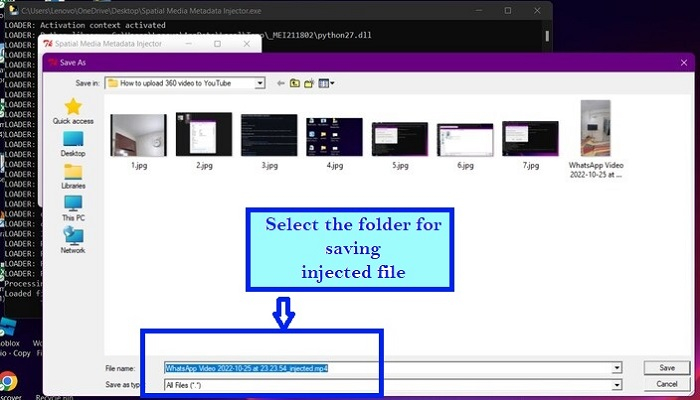The width and height of the screenshot is (700, 400).
Task: Select the 7.jpg thumbnail
Action: point(530,139)
